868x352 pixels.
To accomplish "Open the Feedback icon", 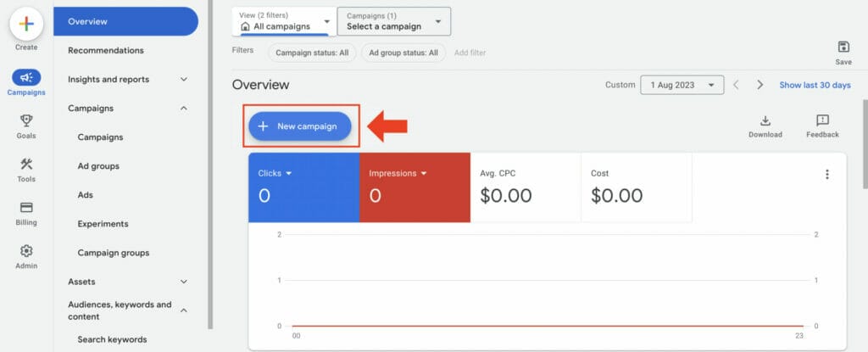I will pos(822,120).
